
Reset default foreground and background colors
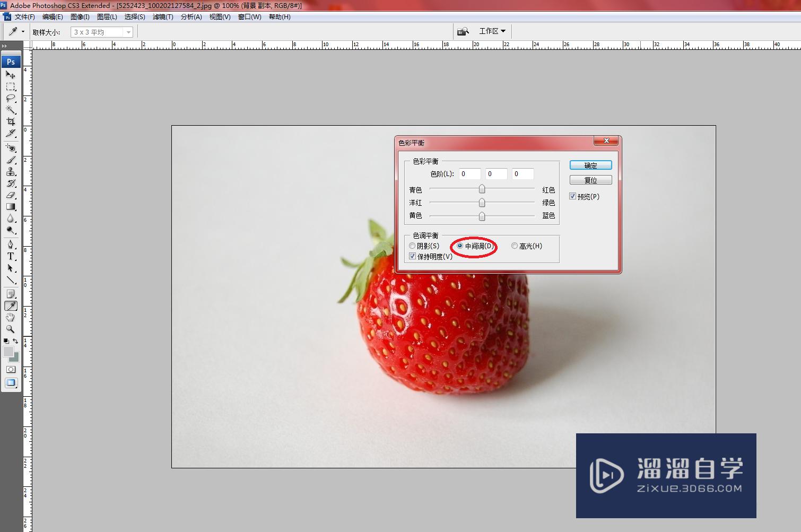[x=6, y=341]
